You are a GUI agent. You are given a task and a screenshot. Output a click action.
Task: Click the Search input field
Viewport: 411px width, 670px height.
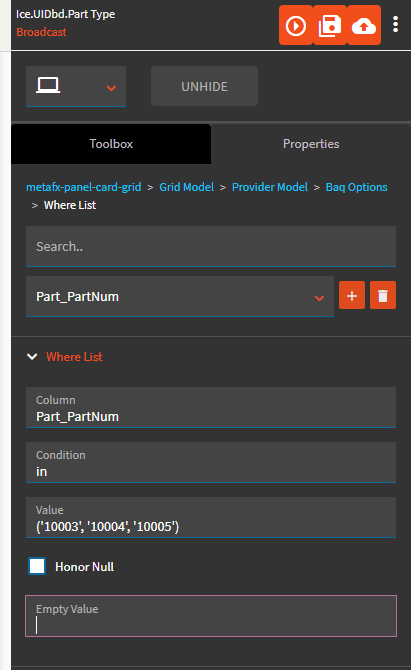(x=211, y=247)
